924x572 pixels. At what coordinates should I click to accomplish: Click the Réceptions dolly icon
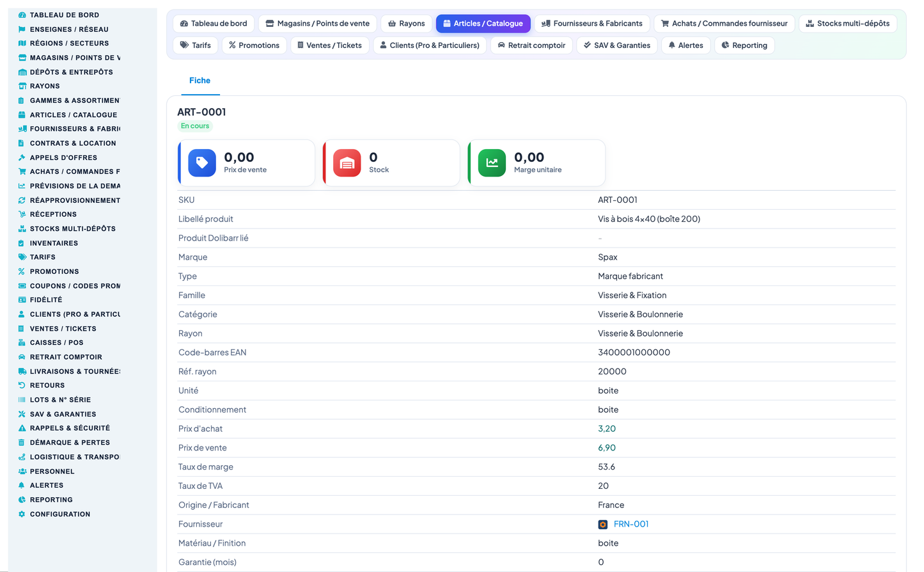[22, 214]
